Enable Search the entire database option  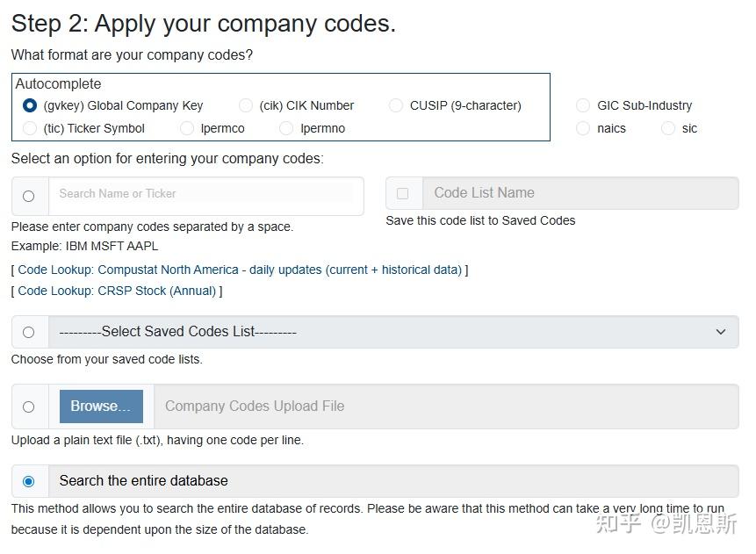(29, 481)
